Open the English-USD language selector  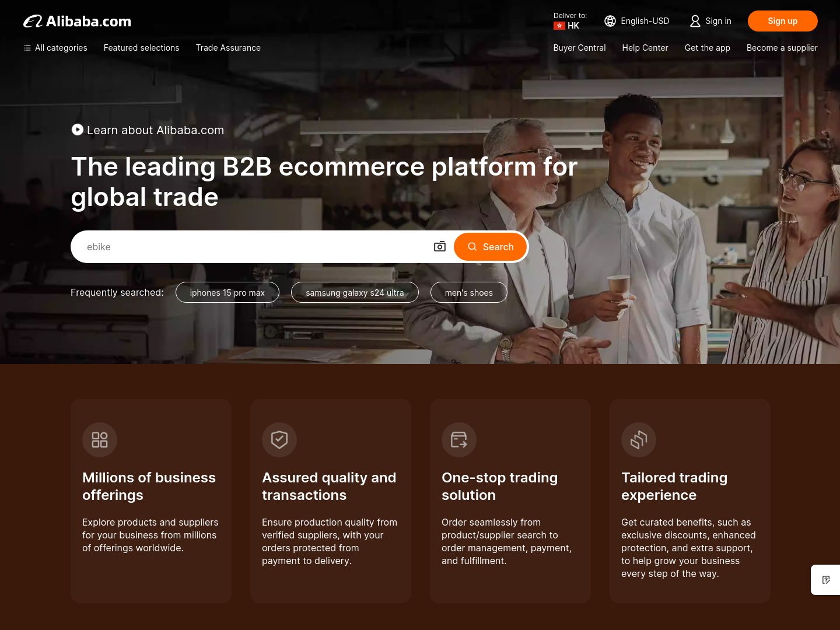pyautogui.click(x=636, y=21)
